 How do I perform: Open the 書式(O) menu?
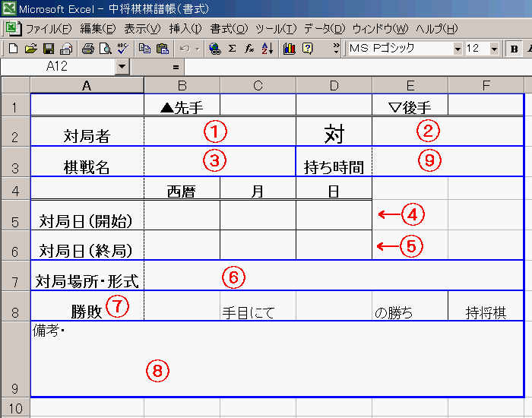(229, 29)
